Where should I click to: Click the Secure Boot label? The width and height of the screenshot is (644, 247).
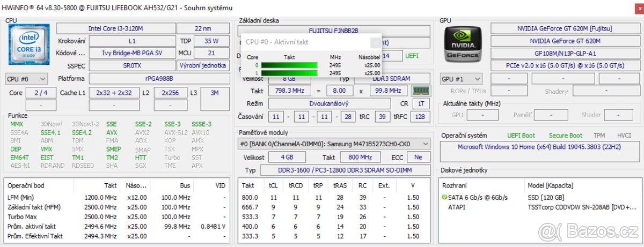pyautogui.click(x=565, y=136)
